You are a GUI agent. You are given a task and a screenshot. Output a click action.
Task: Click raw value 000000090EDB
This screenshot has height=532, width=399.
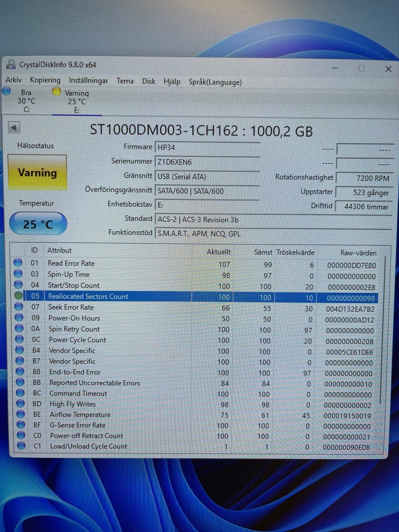tap(347, 447)
